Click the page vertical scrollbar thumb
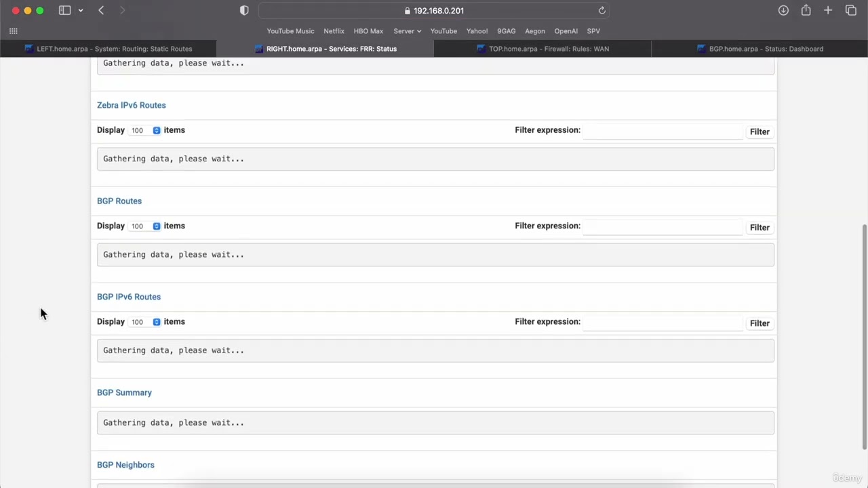This screenshot has width=868, height=488. coord(864,336)
